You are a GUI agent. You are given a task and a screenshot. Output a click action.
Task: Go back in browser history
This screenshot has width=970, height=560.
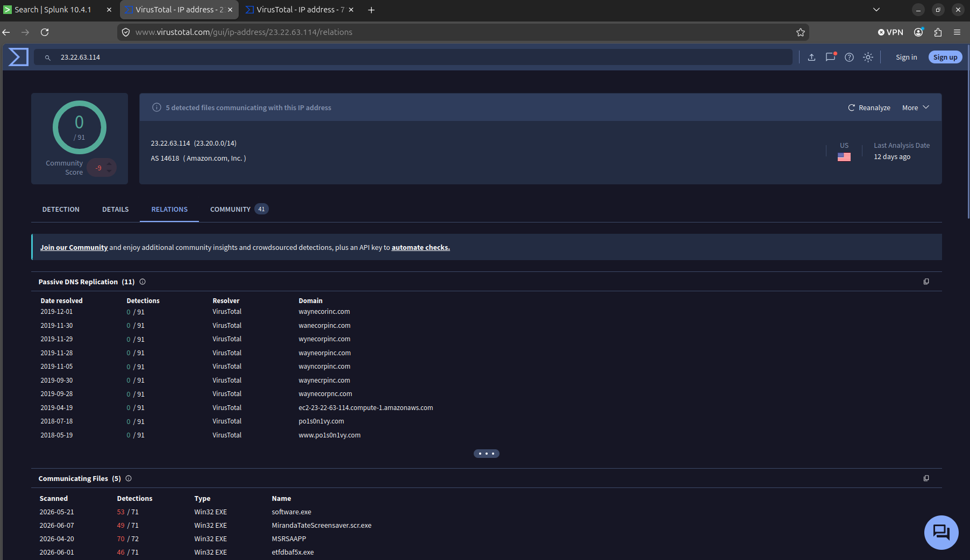tap(6, 32)
